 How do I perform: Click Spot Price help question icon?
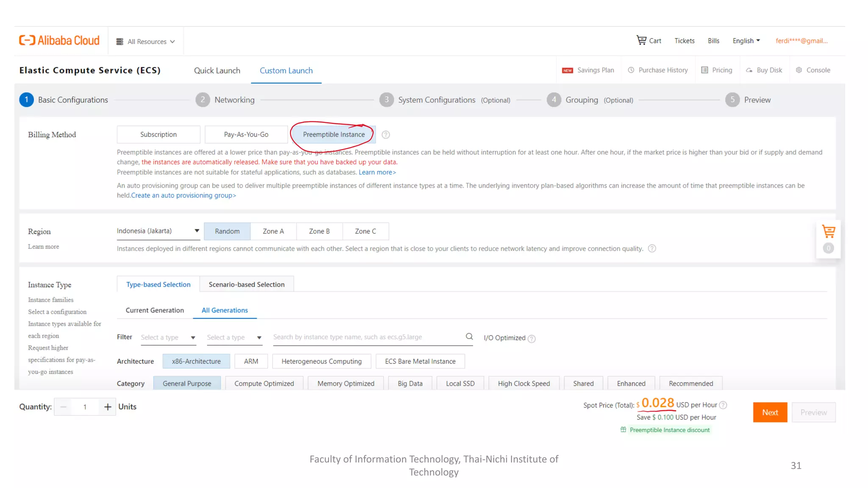[723, 405]
